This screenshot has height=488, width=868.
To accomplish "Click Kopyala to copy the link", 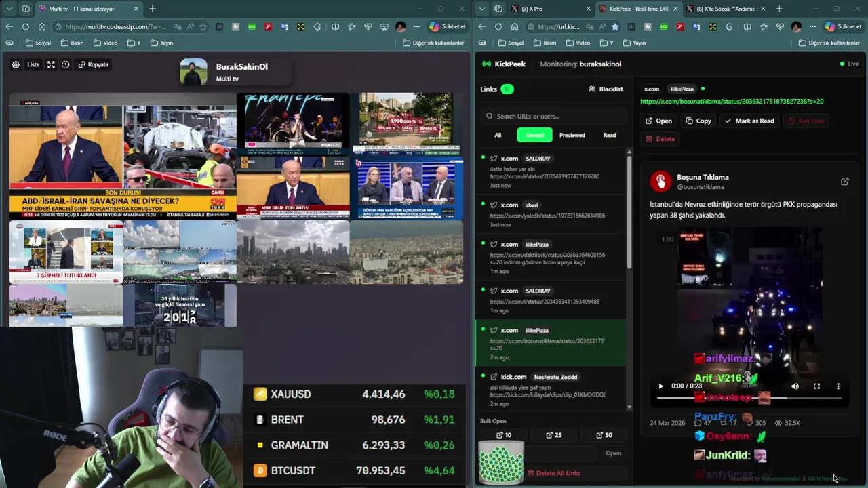I will pos(94,65).
